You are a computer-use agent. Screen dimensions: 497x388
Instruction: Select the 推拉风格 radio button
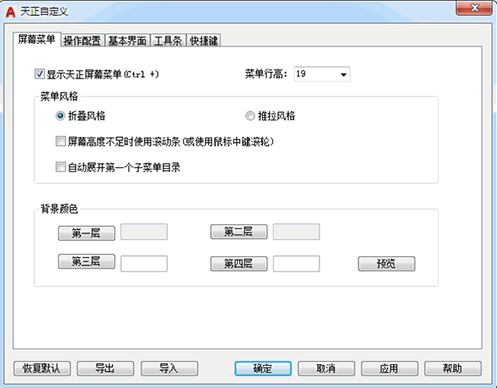[250, 116]
